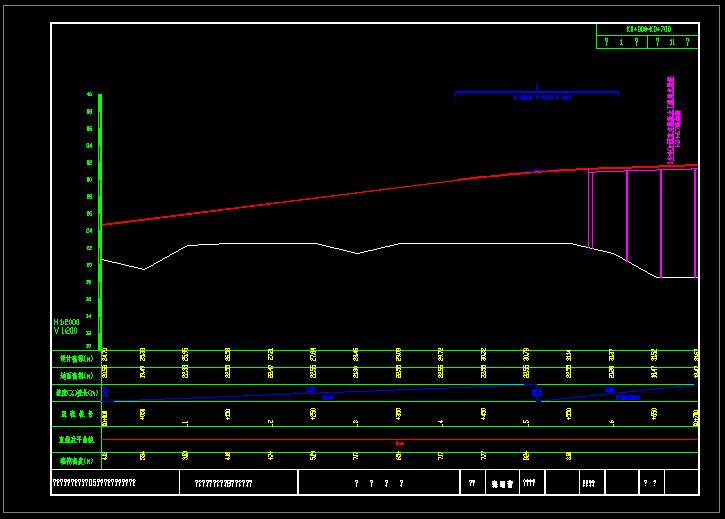The width and height of the screenshot is (725, 519).
Task: Select the second row label in data table
Action: pos(76,375)
